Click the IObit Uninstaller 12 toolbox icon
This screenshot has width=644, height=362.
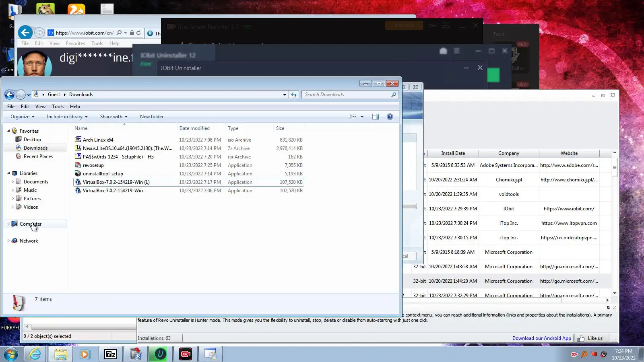pyautogui.click(x=443, y=51)
